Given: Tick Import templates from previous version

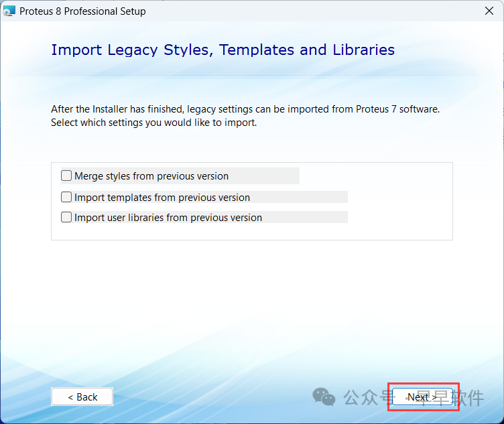Looking at the screenshot, I should (66, 197).
